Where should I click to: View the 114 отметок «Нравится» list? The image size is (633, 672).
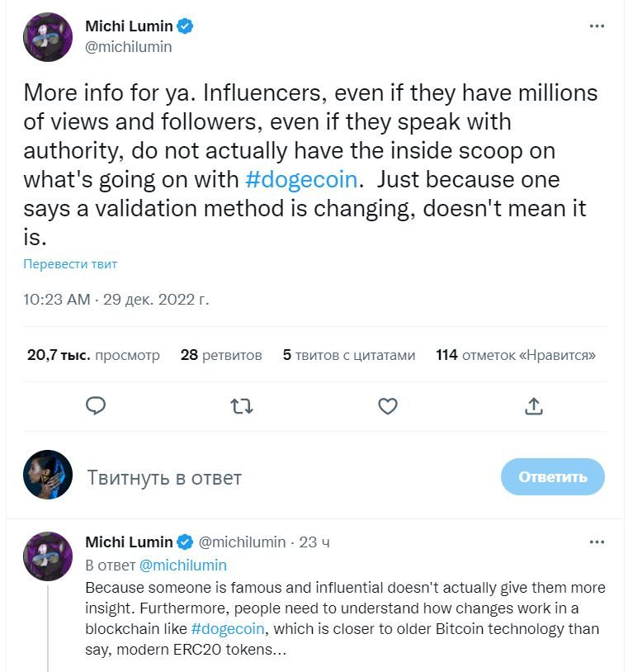[x=515, y=355]
